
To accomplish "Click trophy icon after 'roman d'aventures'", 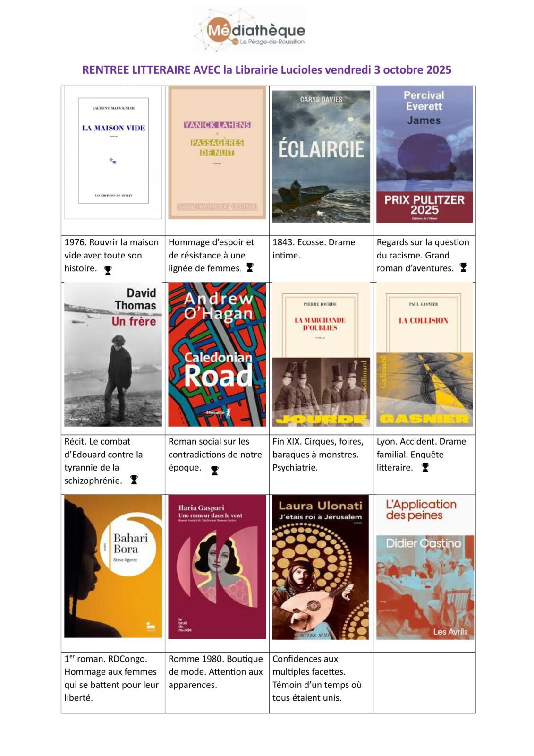I will (463, 267).
